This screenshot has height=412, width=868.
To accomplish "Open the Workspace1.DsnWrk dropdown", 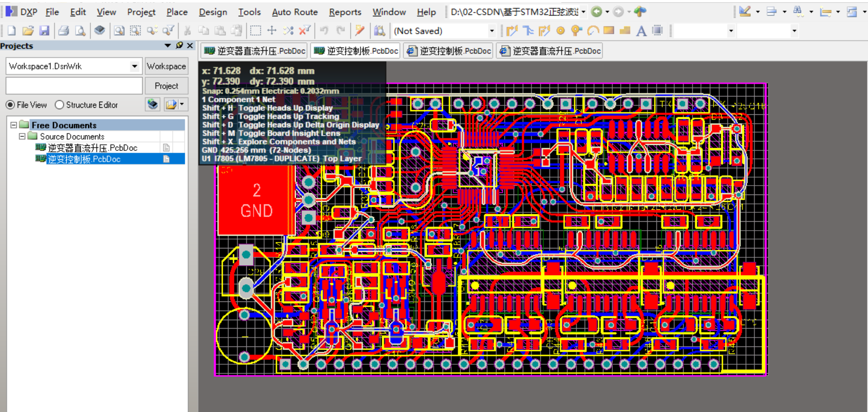I will (135, 66).
